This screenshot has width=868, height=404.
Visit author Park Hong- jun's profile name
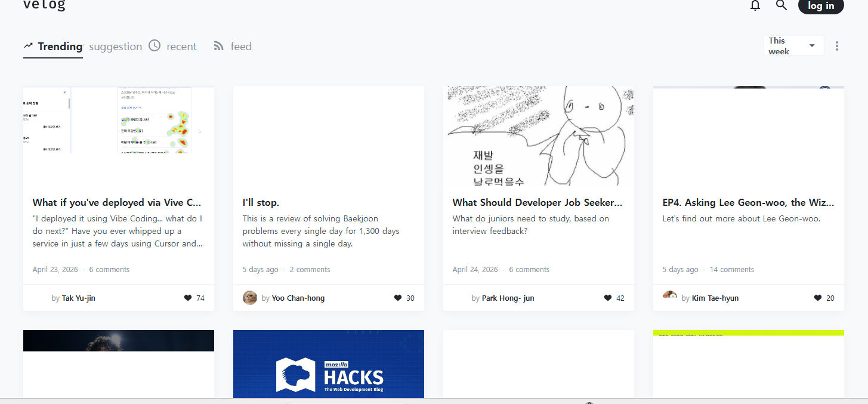[508, 298]
